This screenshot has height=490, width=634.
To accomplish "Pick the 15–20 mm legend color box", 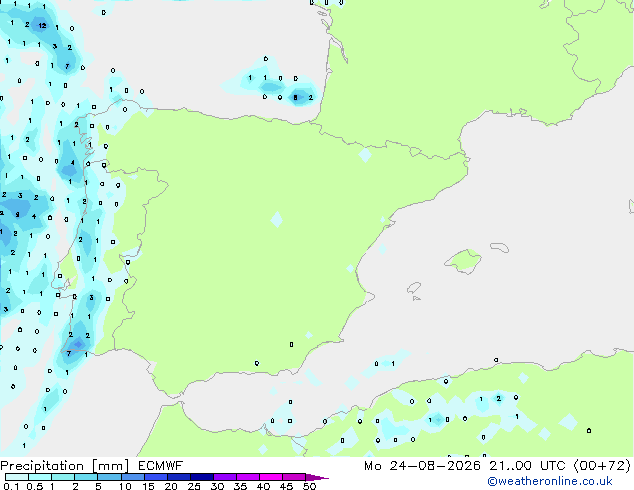I will click(155, 477).
